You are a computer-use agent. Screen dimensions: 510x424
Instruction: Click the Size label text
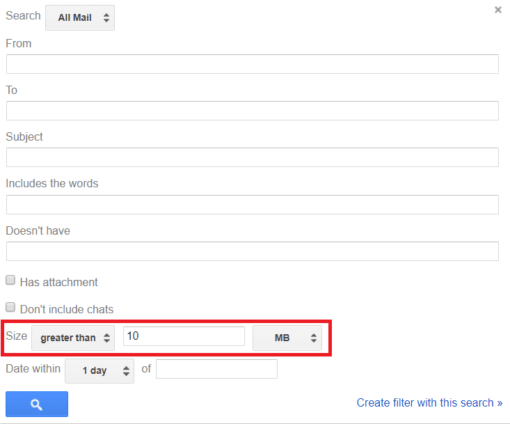pyautogui.click(x=16, y=336)
